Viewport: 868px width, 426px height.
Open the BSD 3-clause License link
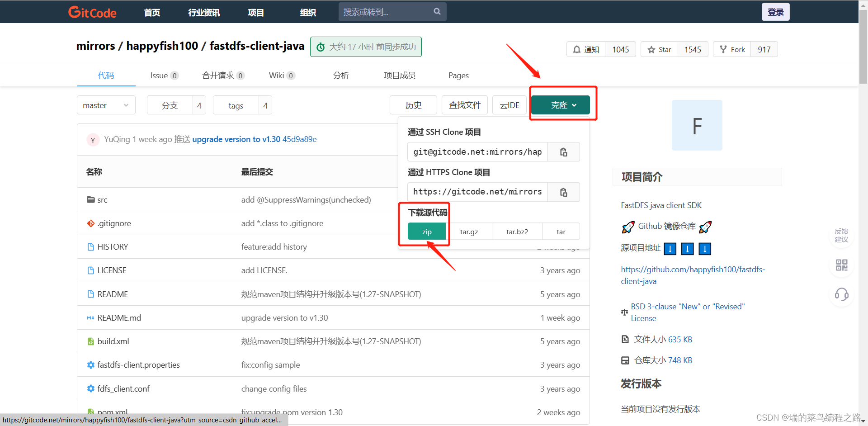pos(688,312)
